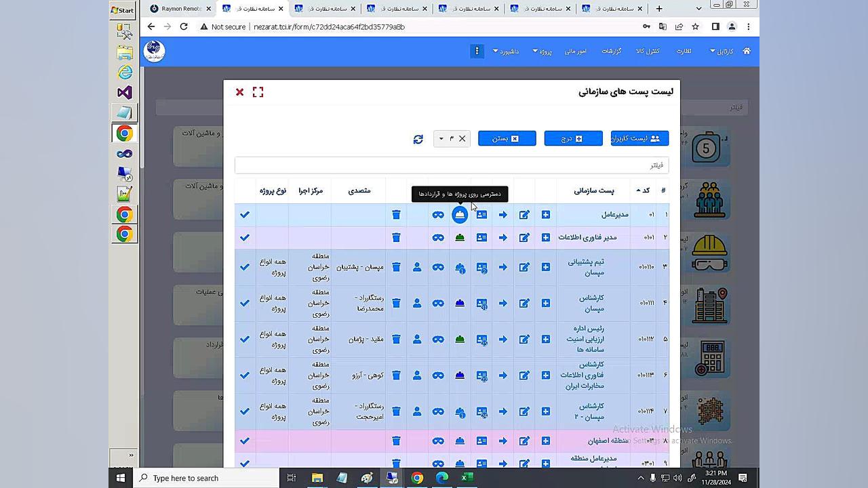Expand the داشبورد dropdown menu
Screen dimensions: 868x488
(x=506, y=52)
